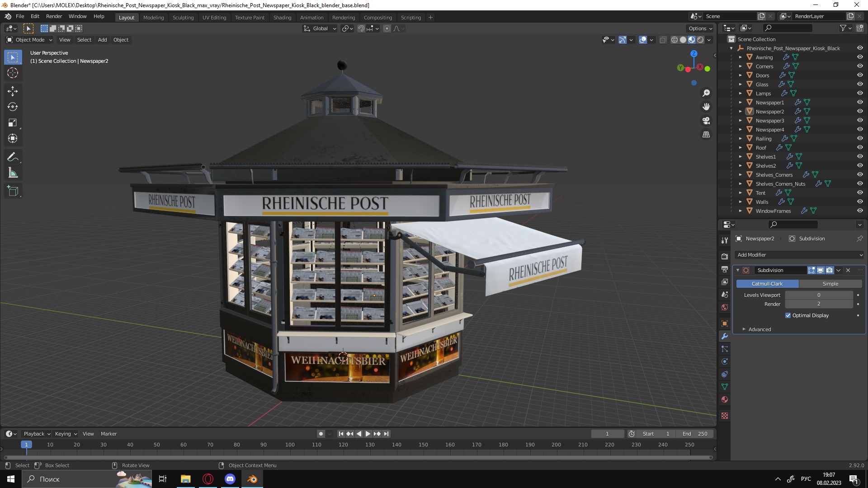
Task: Jump to the animation end frame
Action: click(386, 434)
